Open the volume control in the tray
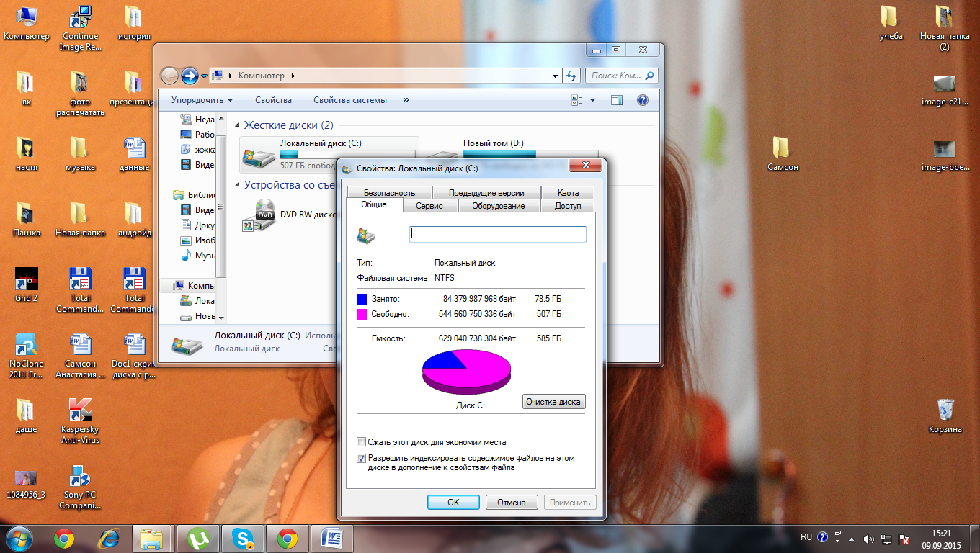980x553 pixels. (868, 539)
